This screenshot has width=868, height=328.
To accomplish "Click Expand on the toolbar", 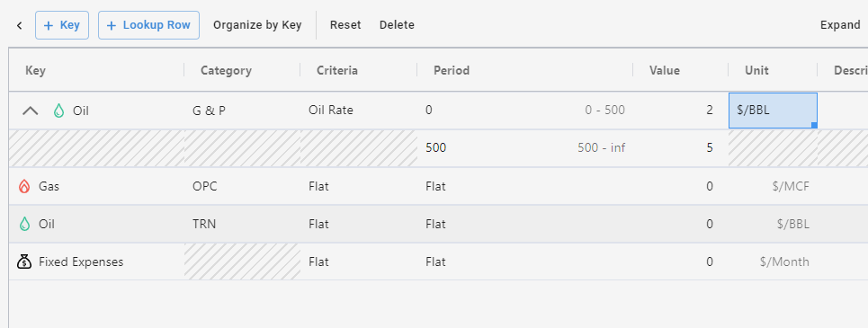I will [x=840, y=25].
